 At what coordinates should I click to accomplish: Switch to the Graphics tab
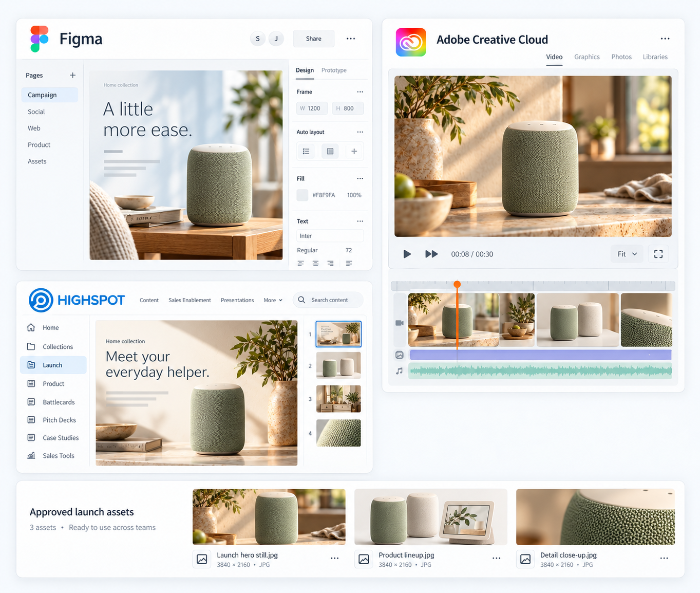tap(587, 57)
